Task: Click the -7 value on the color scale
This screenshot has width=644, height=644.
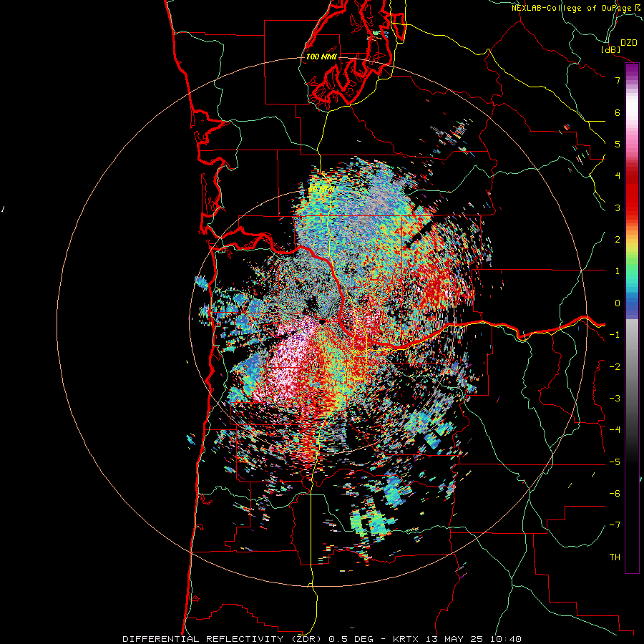Action: coord(615,525)
